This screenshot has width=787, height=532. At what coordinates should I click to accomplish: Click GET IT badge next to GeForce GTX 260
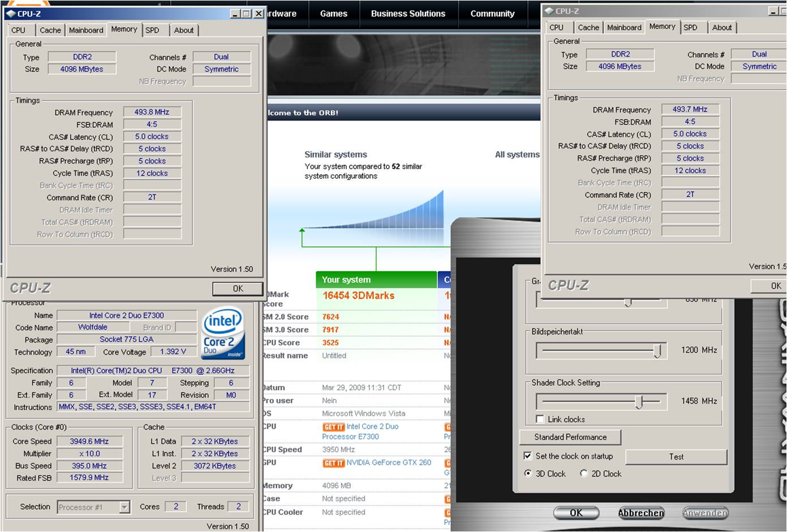(x=333, y=463)
